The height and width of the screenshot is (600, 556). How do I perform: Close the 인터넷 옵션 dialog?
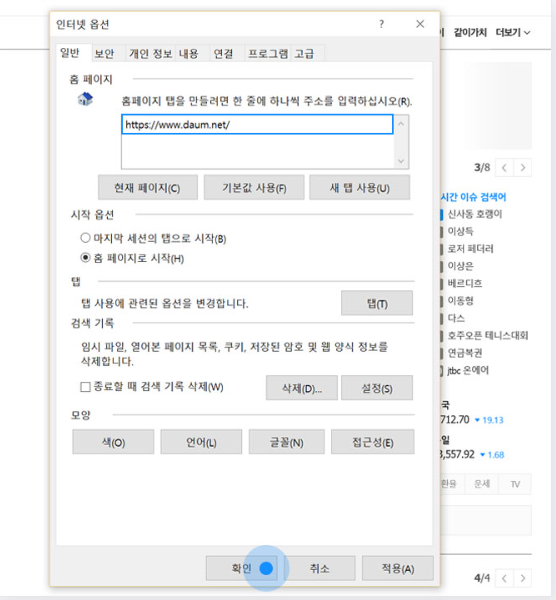click(420, 24)
